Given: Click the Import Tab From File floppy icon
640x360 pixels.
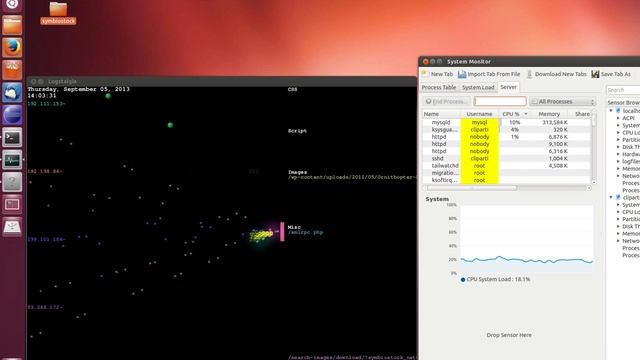Looking at the screenshot, I should [x=462, y=74].
